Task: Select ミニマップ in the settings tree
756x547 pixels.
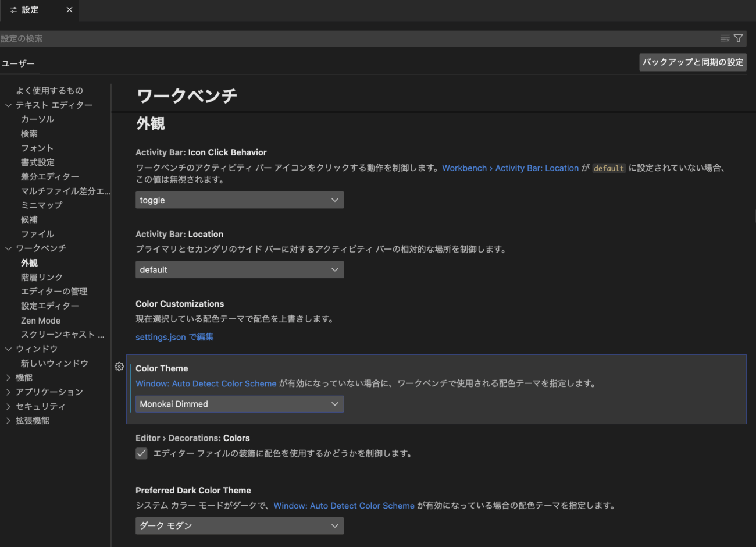Action: (x=41, y=205)
